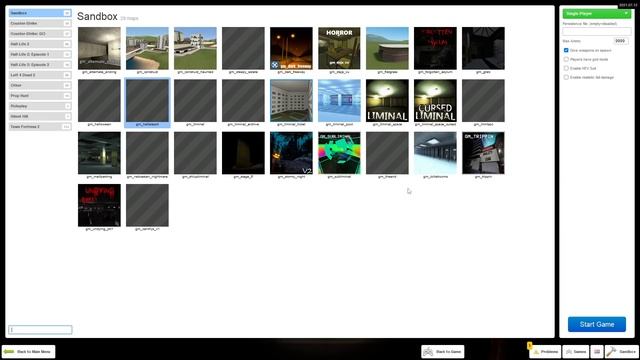Select the V2 spooky night map thumbnail
Screen dimensions: 640x360
point(291,153)
